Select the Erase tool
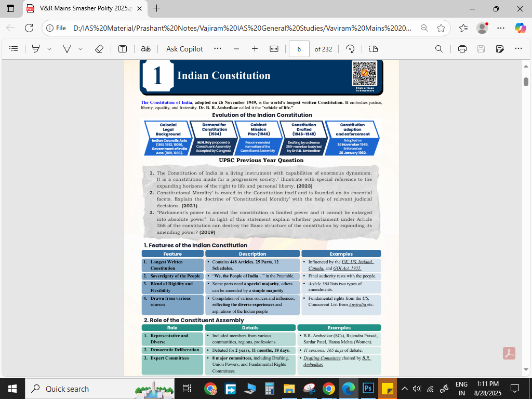 [x=99, y=49]
